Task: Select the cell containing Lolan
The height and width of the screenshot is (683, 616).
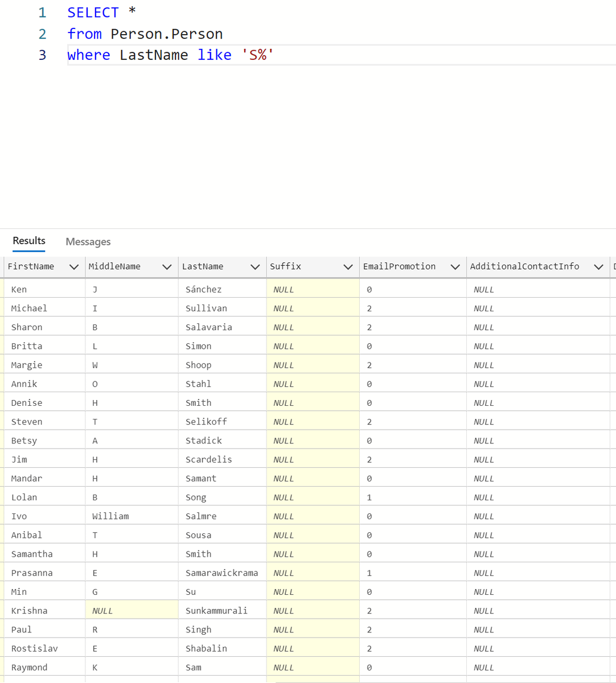Action: point(44,497)
